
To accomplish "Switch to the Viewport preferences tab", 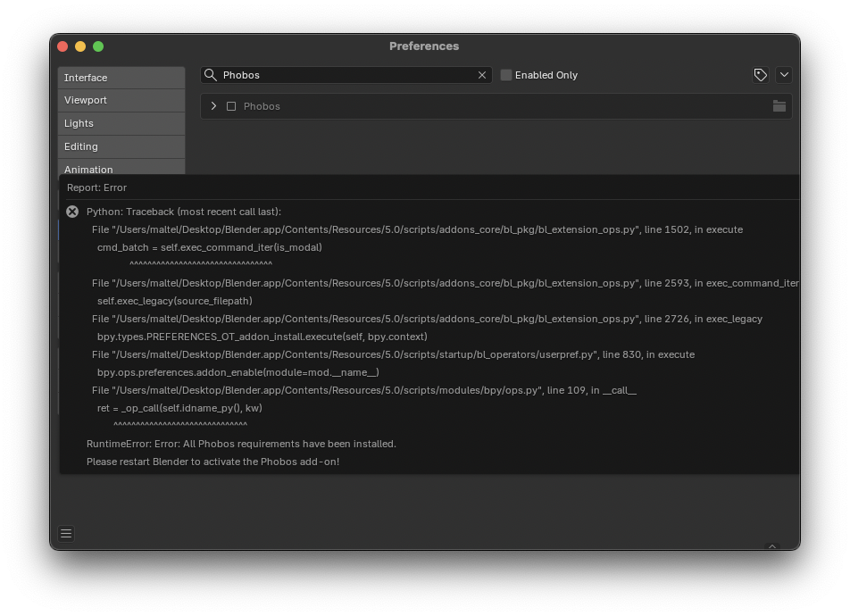I will pos(121,100).
